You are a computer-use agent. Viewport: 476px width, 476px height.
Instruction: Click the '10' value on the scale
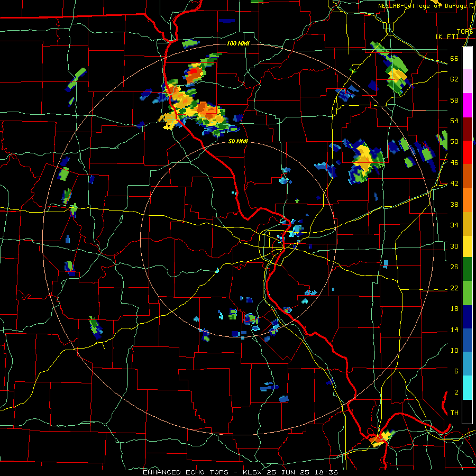(x=454, y=350)
